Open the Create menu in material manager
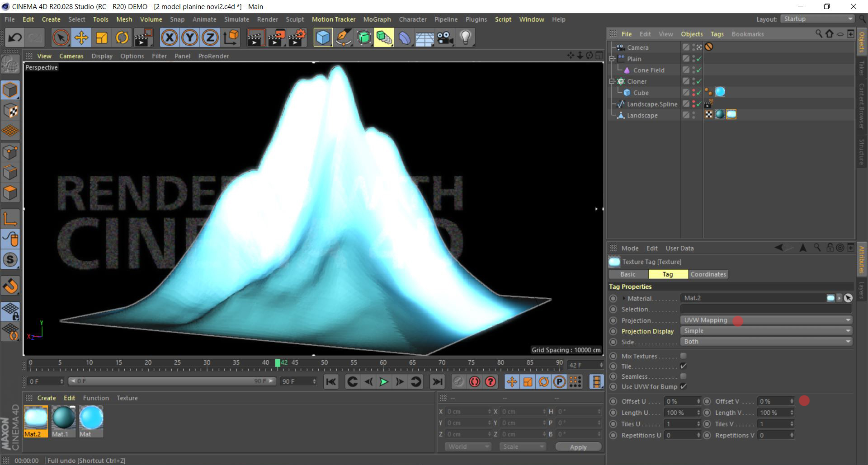868x465 pixels. tap(47, 398)
